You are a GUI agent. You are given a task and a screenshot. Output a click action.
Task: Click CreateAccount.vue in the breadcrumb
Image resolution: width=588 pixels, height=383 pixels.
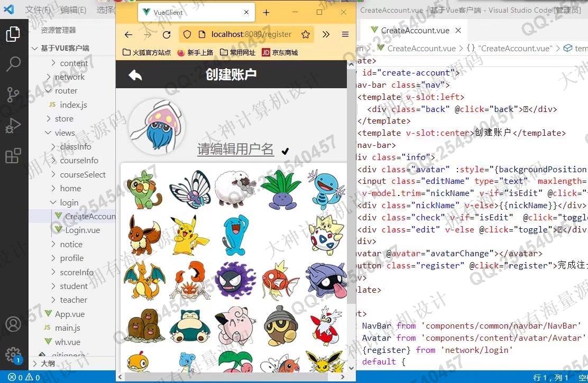[x=421, y=49]
